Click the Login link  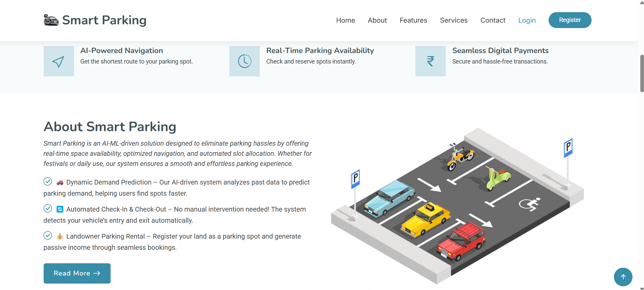(527, 20)
